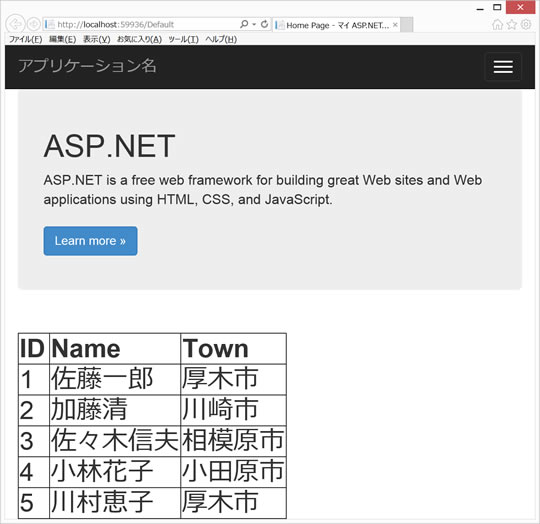540x524 pixels.
Task: Expand the hamburger navigation menu
Action: [x=503, y=67]
